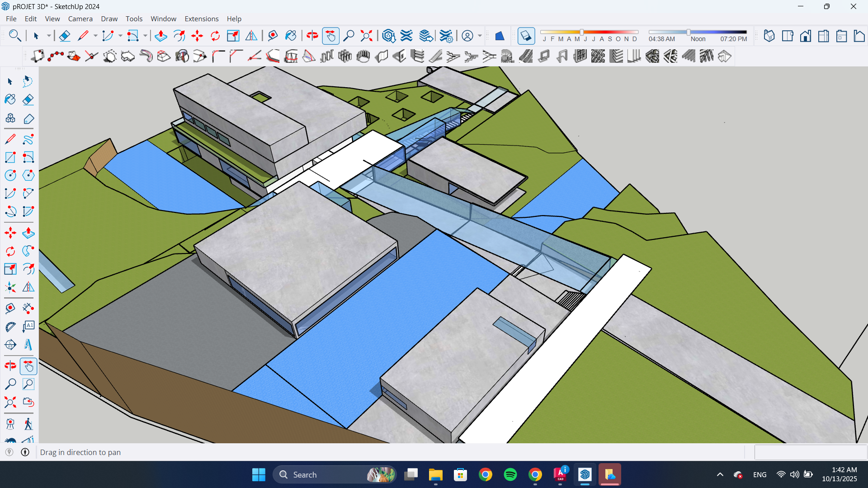Screen dimensions: 868x488
Task: Activate the Orbit tool in top toolbar
Action: pyautogui.click(x=312, y=36)
